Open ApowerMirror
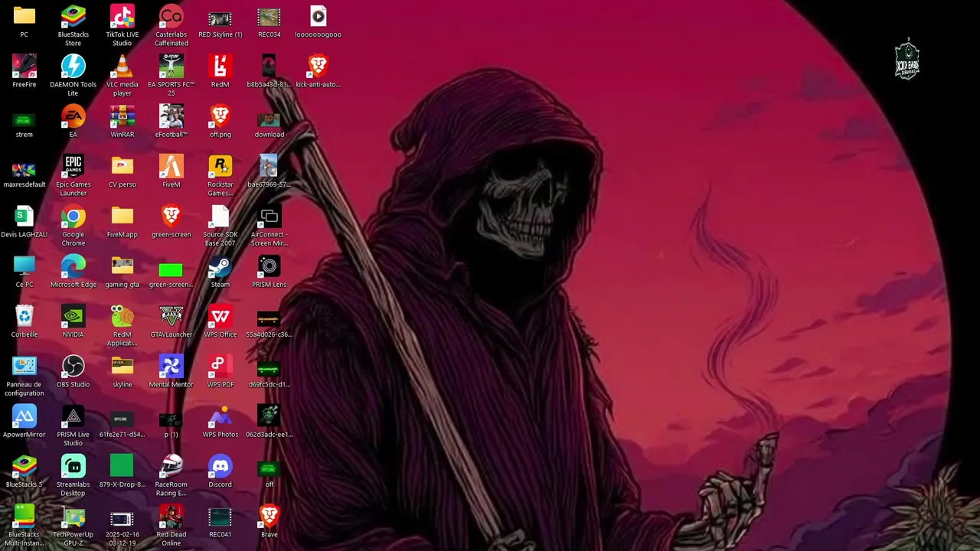The width and height of the screenshot is (980, 551). point(24,417)
